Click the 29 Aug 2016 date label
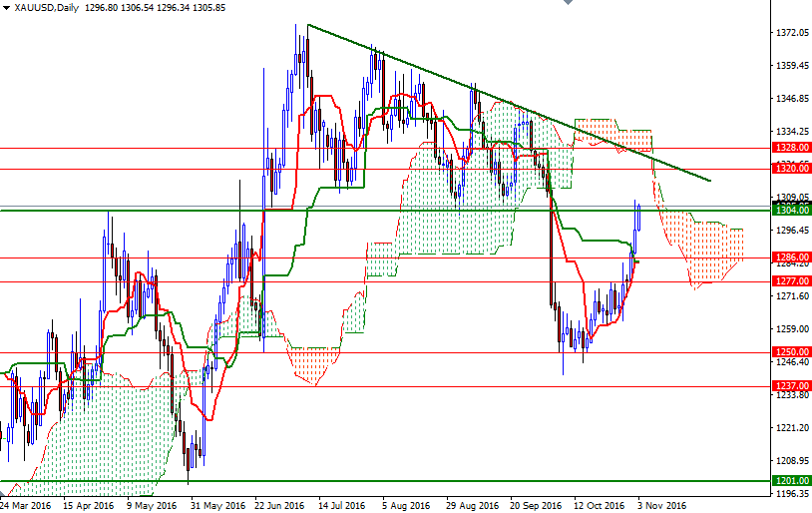Image resolution: width=812 pixels, height=513 pixels. pyautogui.click(x=472, y=505)
